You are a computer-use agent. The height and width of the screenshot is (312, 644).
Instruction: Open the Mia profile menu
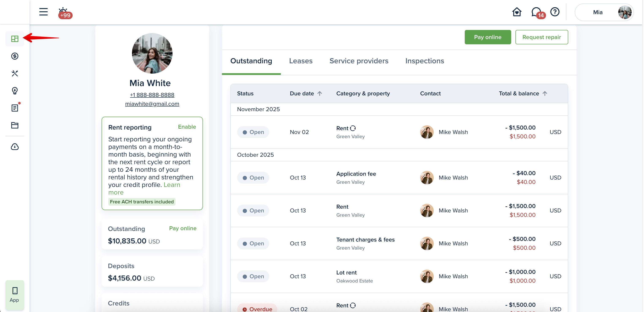tap(604, 12)
